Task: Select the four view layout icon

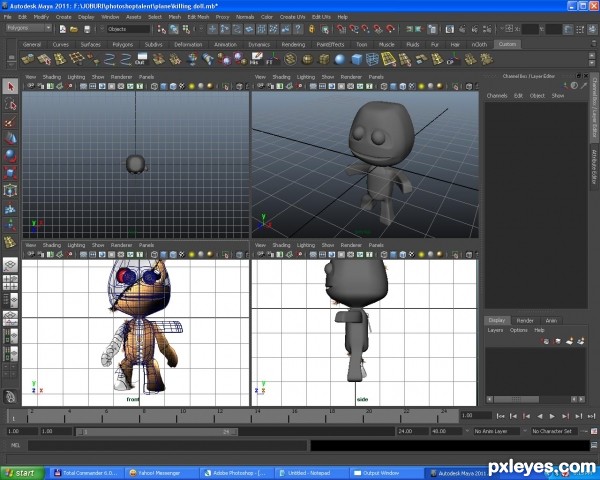Action: coord(10,283)
